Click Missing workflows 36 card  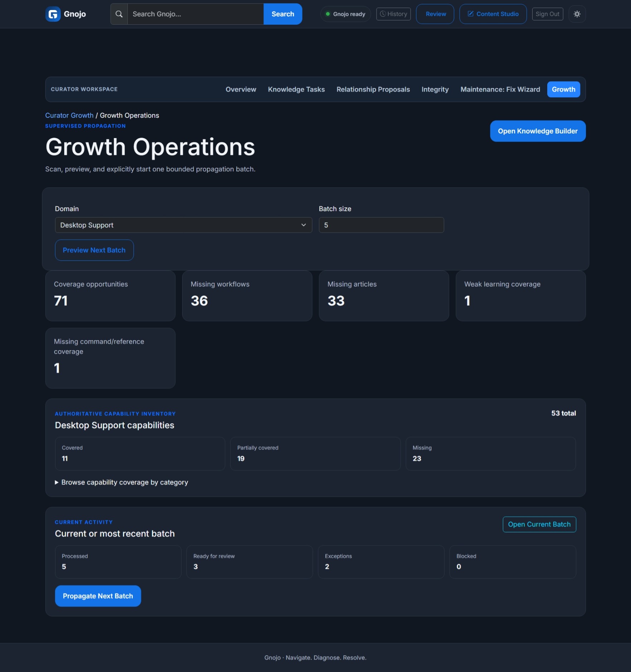tap(247, 296)
